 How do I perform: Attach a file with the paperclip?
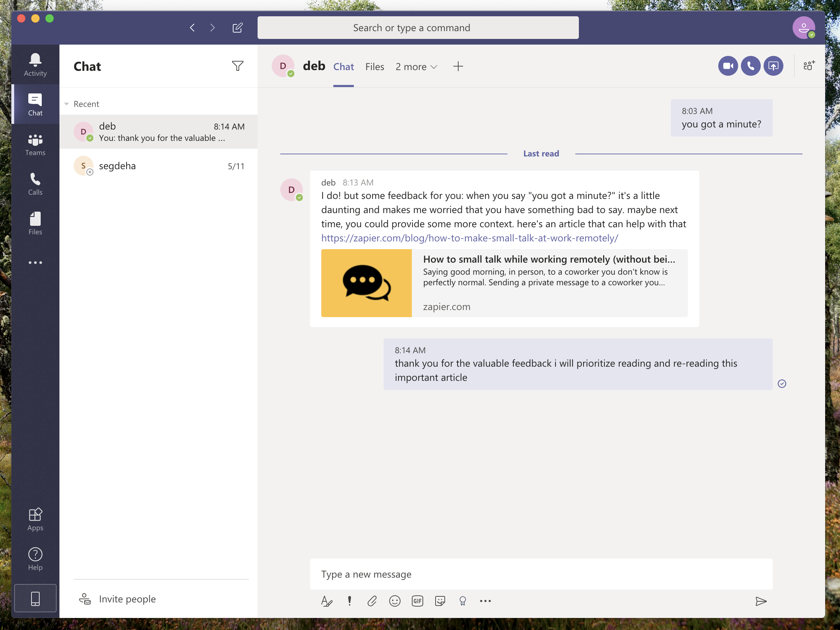click(x=372, y=601)
